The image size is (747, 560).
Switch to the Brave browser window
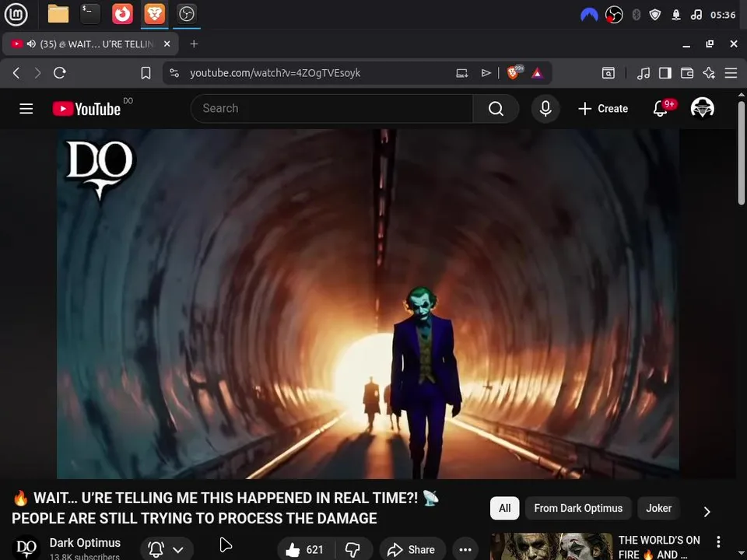pos(154,14)
